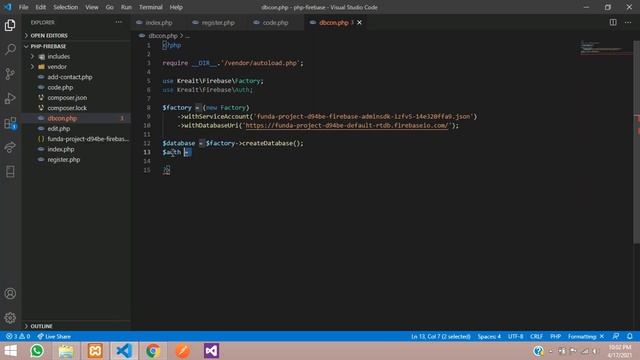Viewport: 640px width, 360px height.
Task: Click the code minimap
Action: (x=606, y=47)
